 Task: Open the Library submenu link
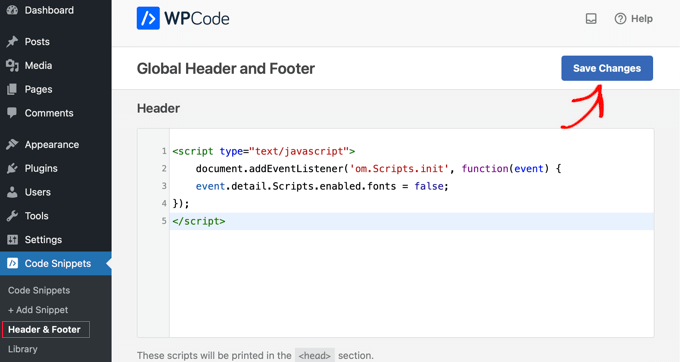point(23,349)
